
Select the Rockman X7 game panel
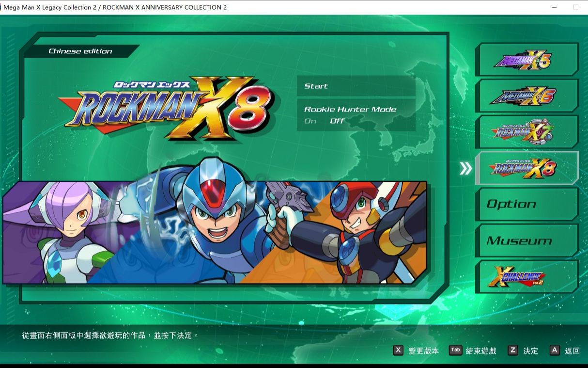[527, 132]
